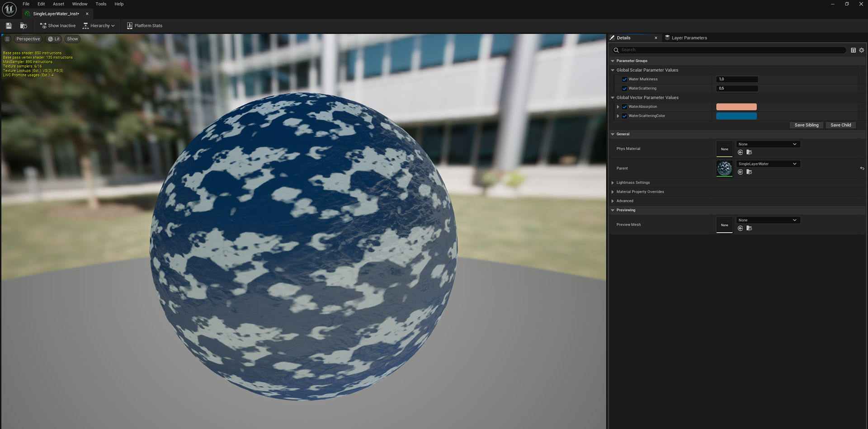The image size is (868, 429).
Task: Open Details panel settings gear
Action: (x=862, y=50)
